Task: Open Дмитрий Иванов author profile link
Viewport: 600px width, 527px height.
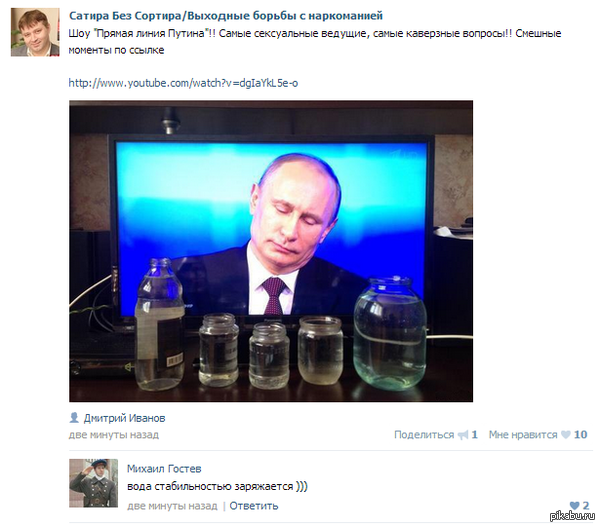Action: click(x=125, y=418)
